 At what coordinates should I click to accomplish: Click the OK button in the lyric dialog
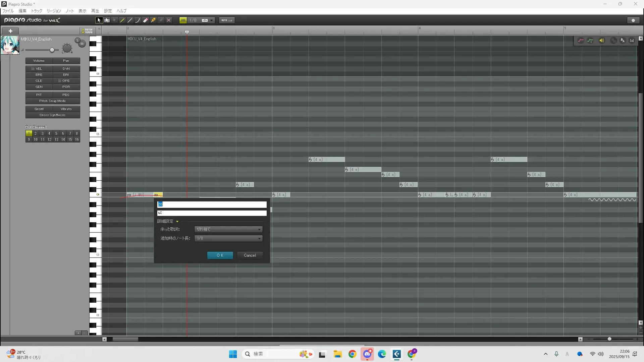pos(220,255)
